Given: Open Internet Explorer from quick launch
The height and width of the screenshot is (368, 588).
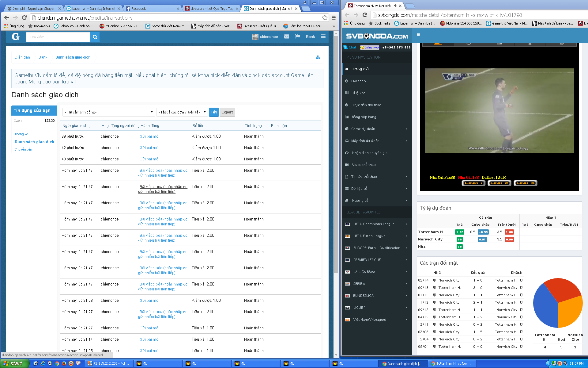Looking at the screenshot, I should 43,363.
